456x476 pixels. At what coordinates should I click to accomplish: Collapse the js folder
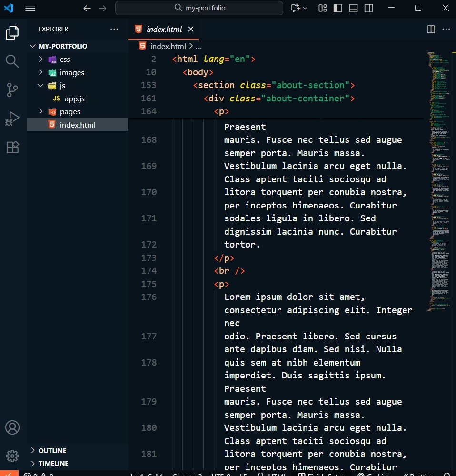pyautogui.click(x=40, y=85)
